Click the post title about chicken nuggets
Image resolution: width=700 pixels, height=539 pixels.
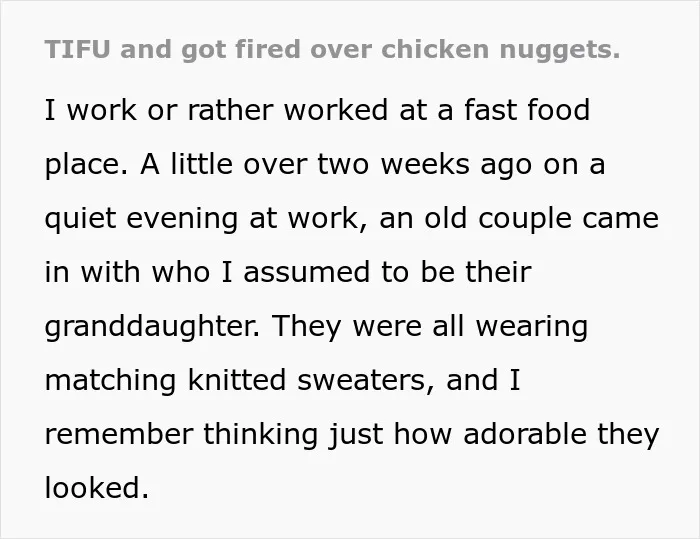333,50
